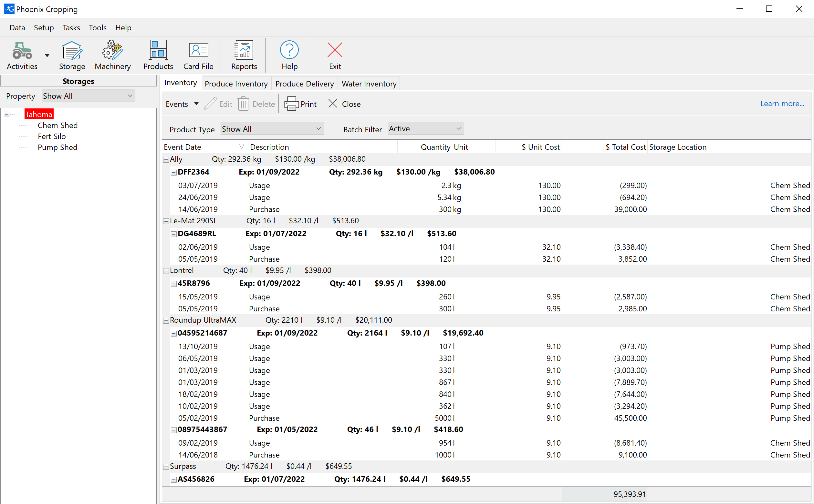Viewport: 814px width, 504px height.
Task: Click the Machinery toolbar icon
Action: pos(113,54)
